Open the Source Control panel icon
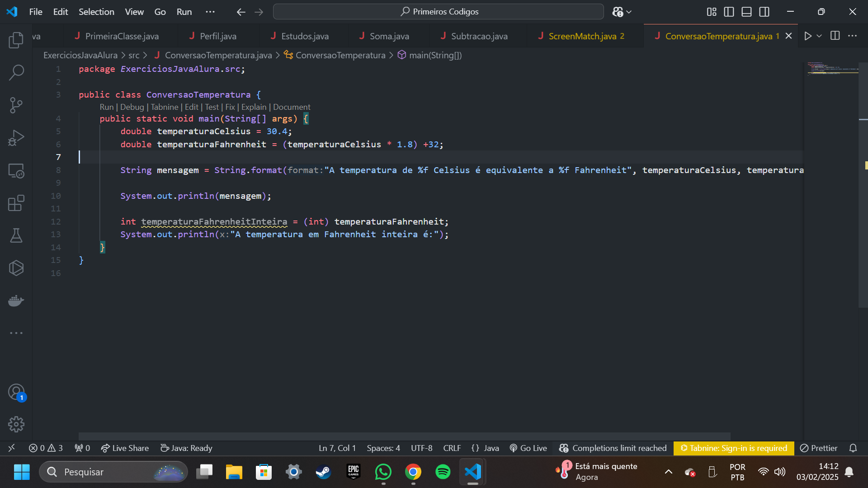 click(x=16, y=105)
